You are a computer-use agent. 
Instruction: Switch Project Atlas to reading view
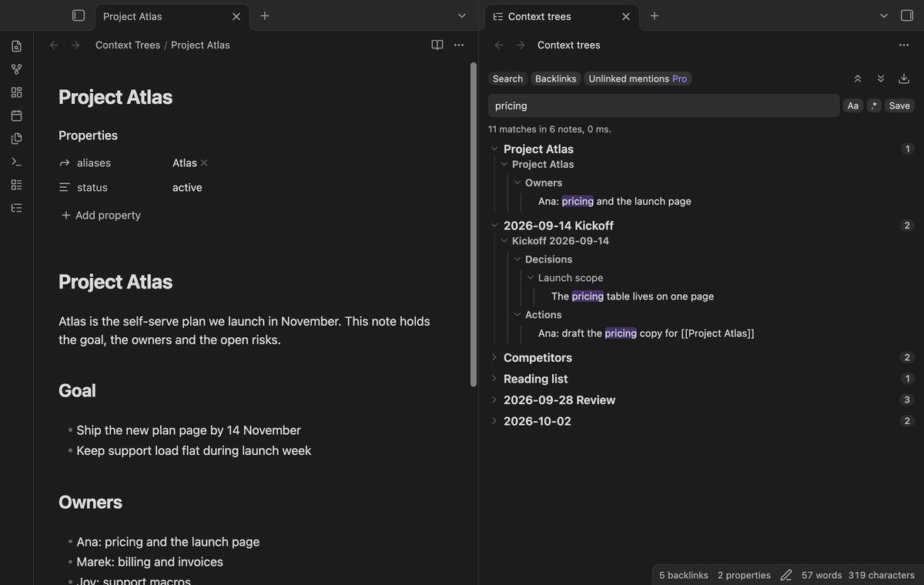coord(437,45)
